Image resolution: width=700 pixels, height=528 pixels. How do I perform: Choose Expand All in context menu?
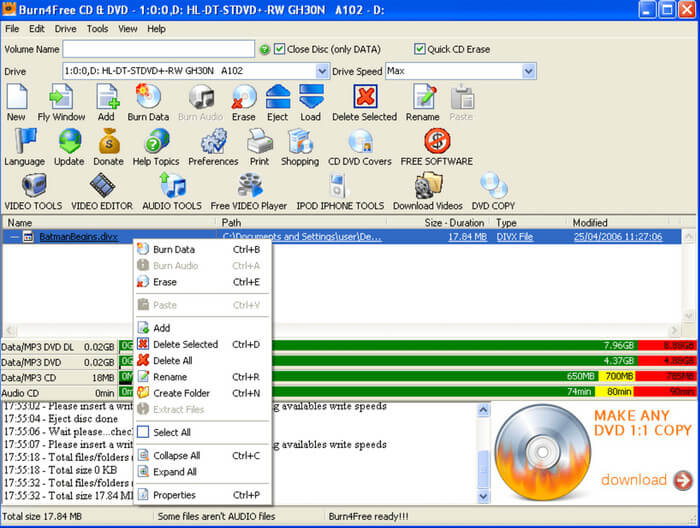(203, 472)
